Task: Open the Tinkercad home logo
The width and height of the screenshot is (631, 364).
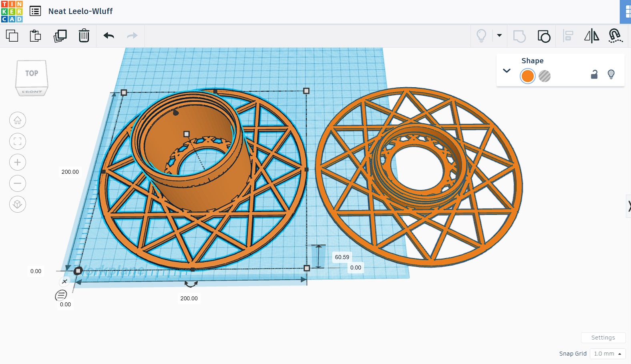Action: pyautogui.click(x=12, y=12)
